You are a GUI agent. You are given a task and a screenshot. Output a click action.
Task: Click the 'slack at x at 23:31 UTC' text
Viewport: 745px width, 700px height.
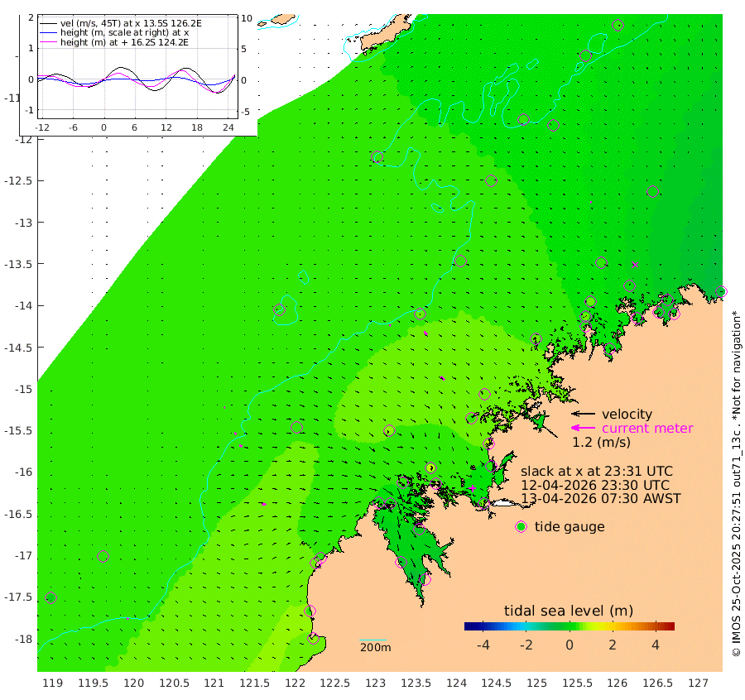point(597,471)
